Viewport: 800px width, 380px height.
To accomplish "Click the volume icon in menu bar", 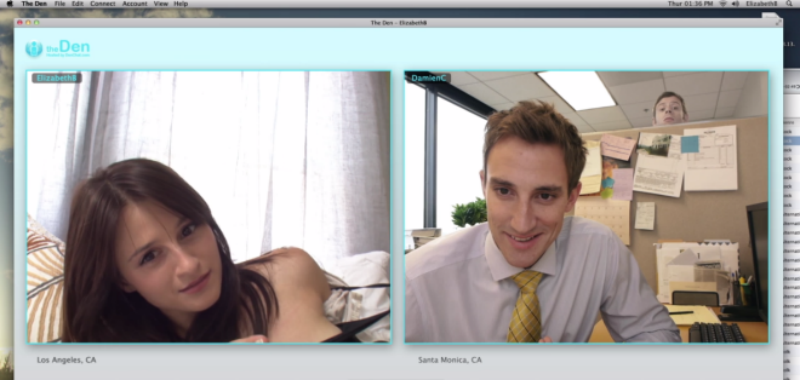I will click(735, 4).
